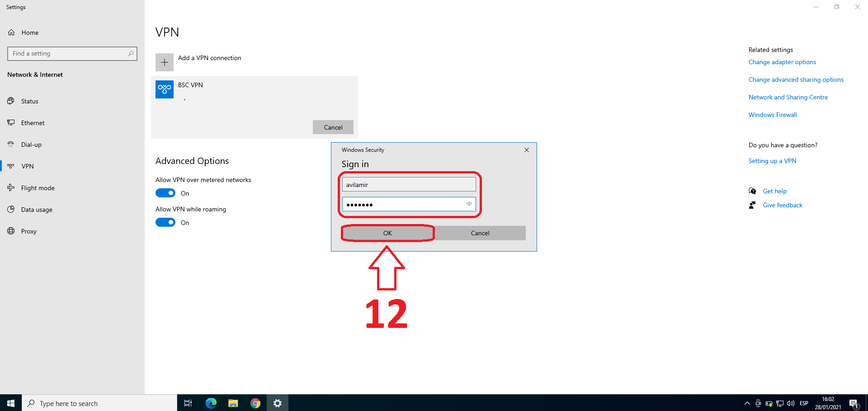
Task: Click the BSC VPN connection icon
Action: point(165,89)
